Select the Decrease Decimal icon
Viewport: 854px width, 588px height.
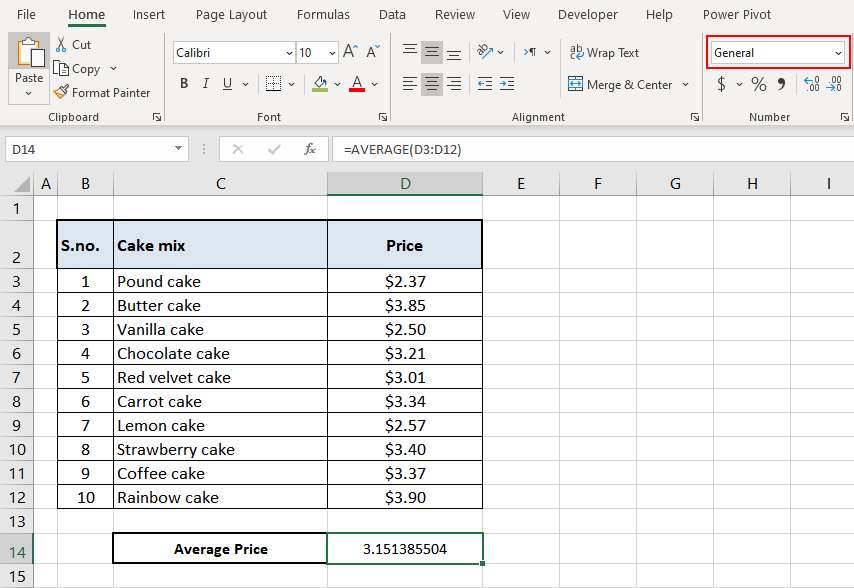(x=836, y=85)
